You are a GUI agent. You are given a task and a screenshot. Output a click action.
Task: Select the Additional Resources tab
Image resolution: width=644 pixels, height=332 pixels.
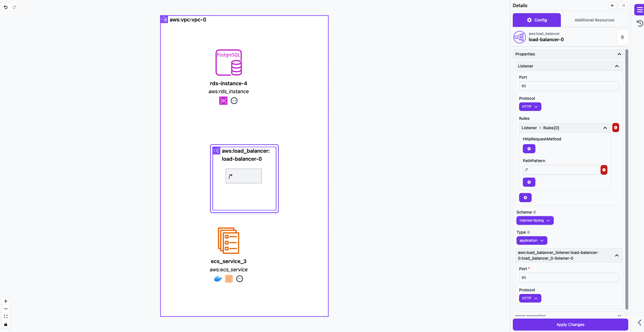click(595, 20)
